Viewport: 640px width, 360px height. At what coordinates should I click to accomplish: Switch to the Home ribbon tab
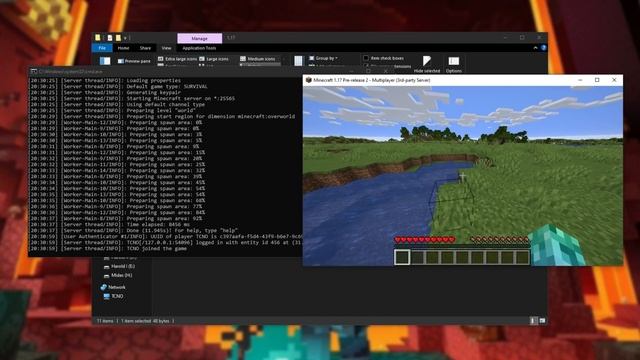(x=123, y=48)
